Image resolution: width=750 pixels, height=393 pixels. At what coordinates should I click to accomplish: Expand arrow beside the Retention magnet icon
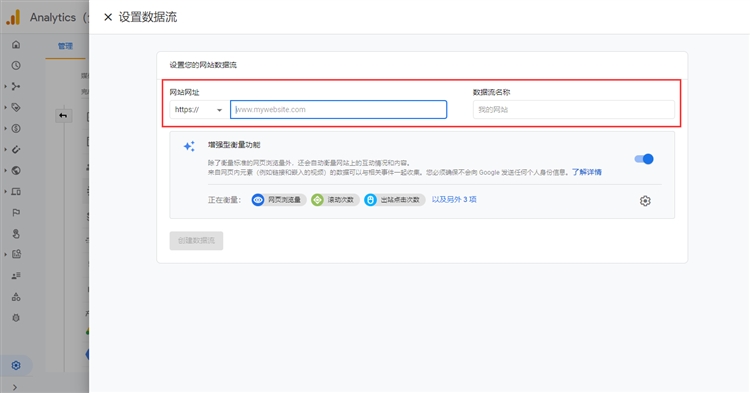(x=6, y=150)
